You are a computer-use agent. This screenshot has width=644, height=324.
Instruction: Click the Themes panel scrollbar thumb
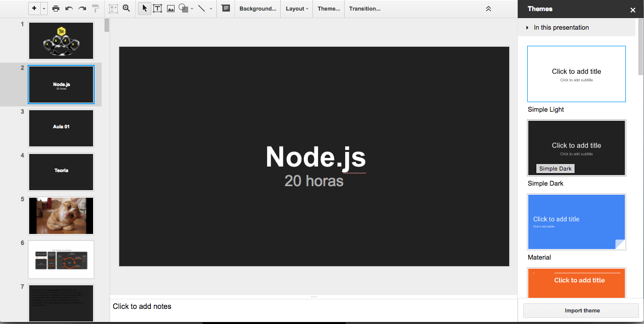[x=640, y=47]
